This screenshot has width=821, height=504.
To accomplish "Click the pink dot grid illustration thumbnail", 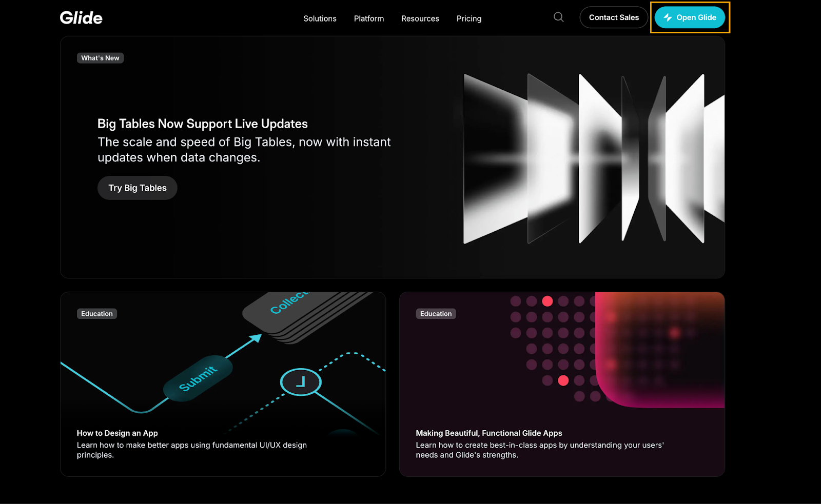I will [617, 350].
